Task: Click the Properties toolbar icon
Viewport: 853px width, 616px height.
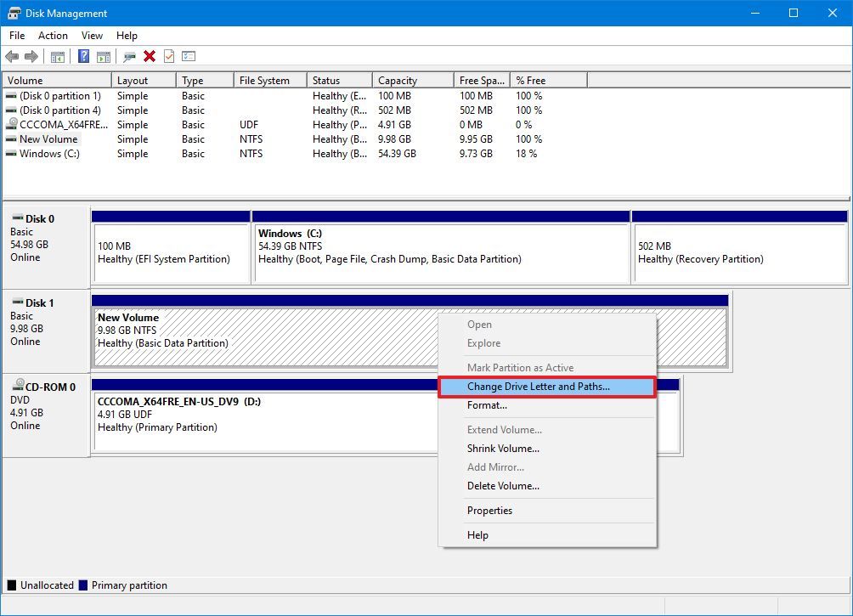Action: [169, 56]
